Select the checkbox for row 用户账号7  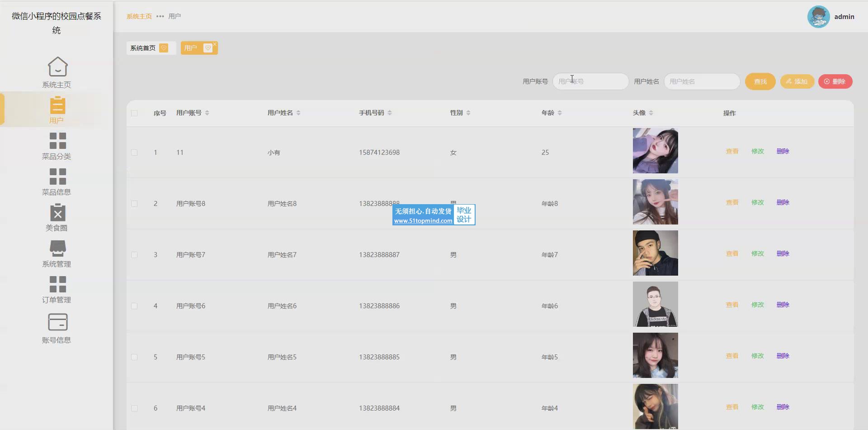tap(134, 255)
